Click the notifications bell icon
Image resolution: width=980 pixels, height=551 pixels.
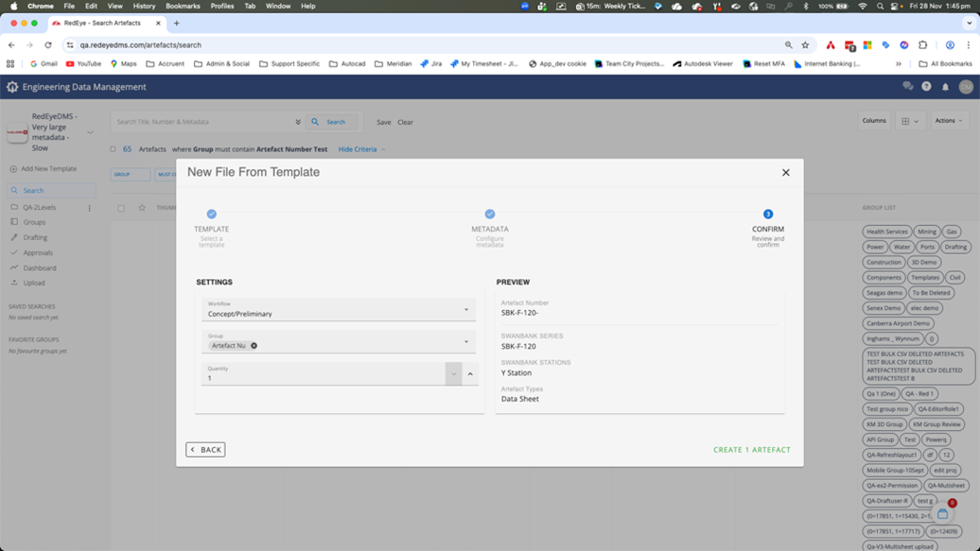[x=945, y=87]
